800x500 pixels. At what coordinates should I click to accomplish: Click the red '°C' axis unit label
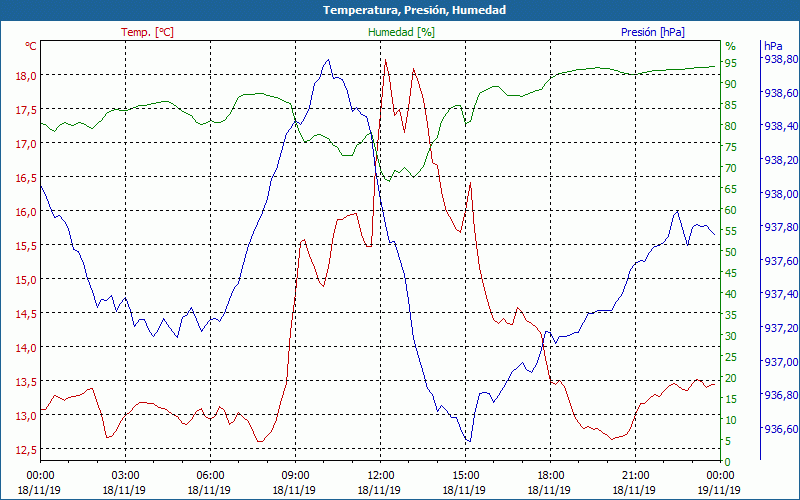pyautogui.click(x=31, y=46)
